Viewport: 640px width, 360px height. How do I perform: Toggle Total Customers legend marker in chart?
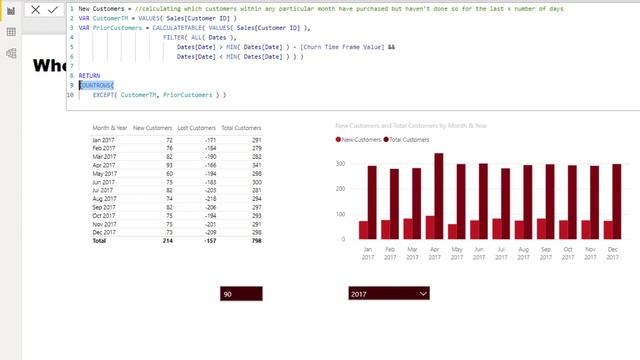tap(386, 140)
